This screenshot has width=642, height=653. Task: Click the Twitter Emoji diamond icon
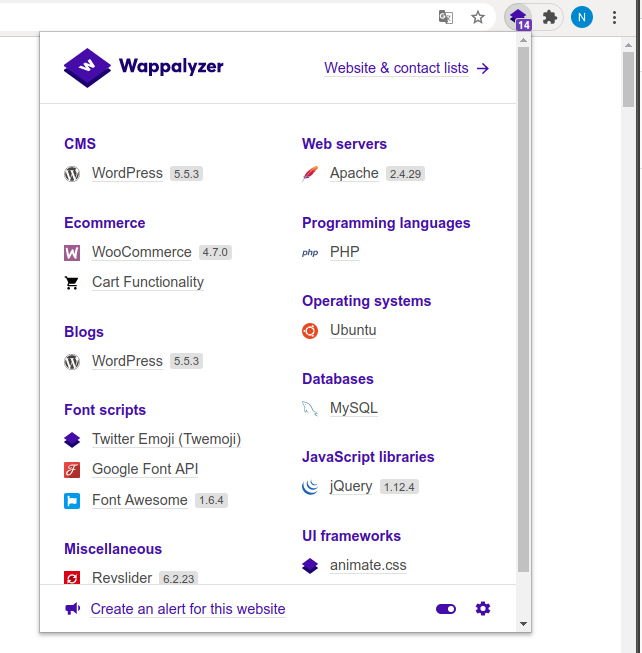coord(72,440)
